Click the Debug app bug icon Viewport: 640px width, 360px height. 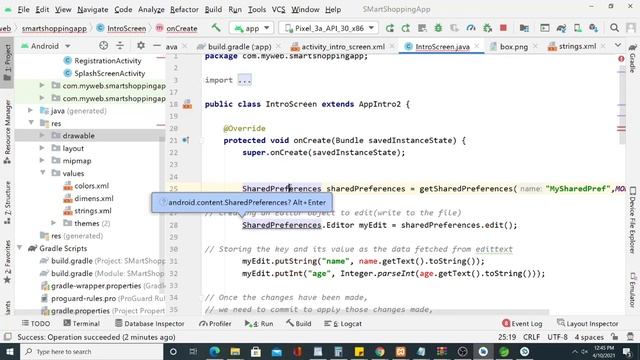(x=438, y=28)
